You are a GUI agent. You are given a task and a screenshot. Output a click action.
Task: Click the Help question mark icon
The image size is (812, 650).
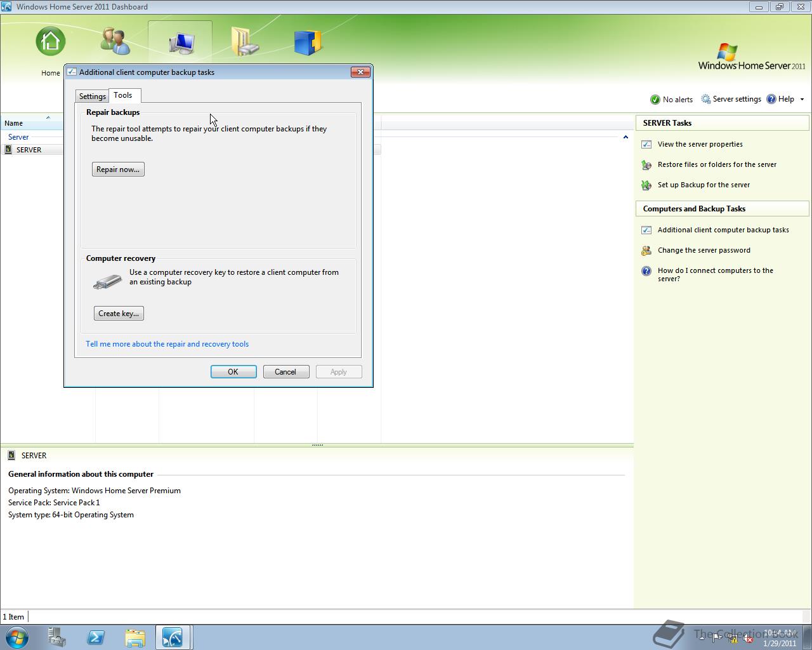[771, 99]
